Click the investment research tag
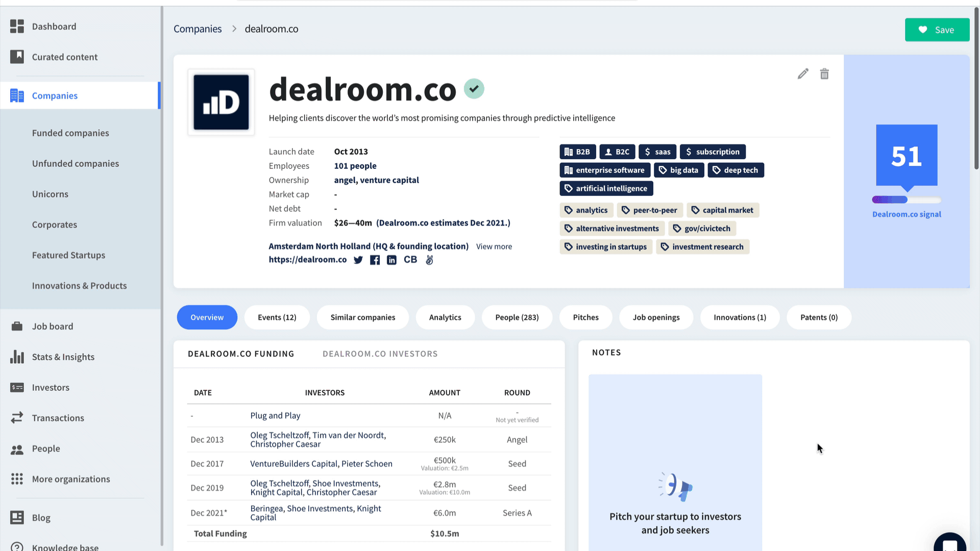Screen dimensions: 980x551 click(x=702, y=247)
